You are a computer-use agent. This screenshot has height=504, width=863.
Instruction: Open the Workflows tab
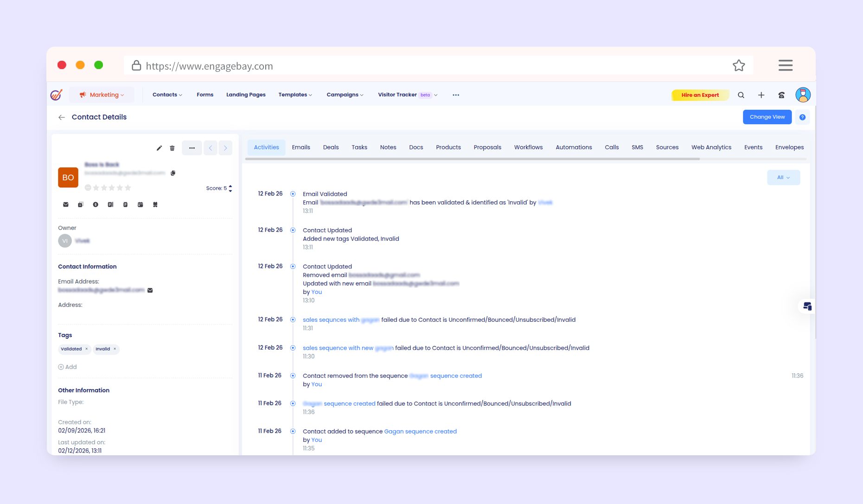528,147
